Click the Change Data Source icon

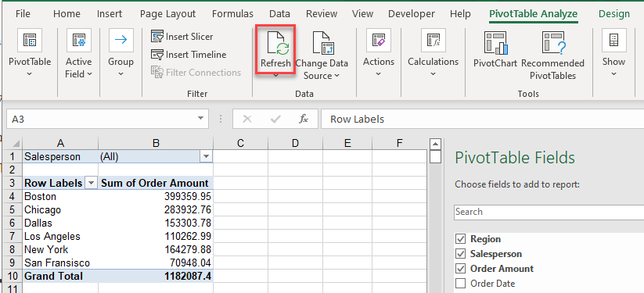[x=325, y=44]
